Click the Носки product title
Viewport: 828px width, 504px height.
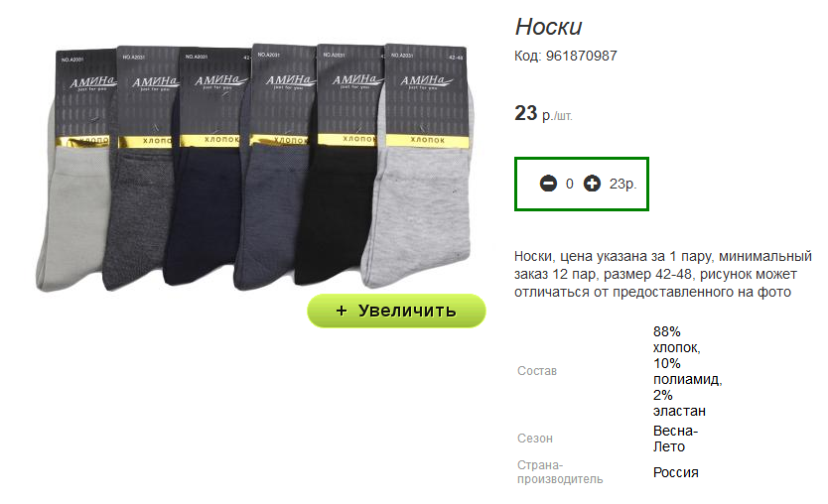tap(549, 27)
